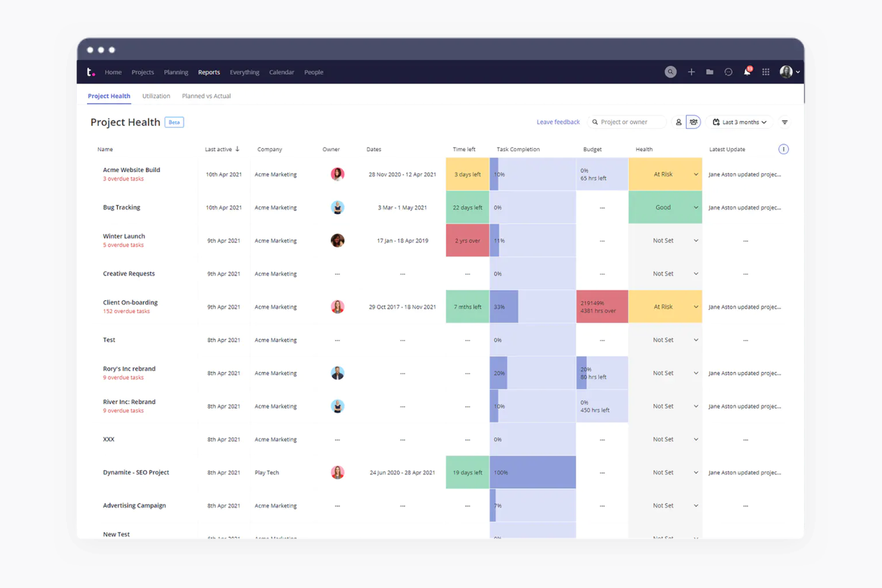Open the notifications bell

click(x=747, y=72)
